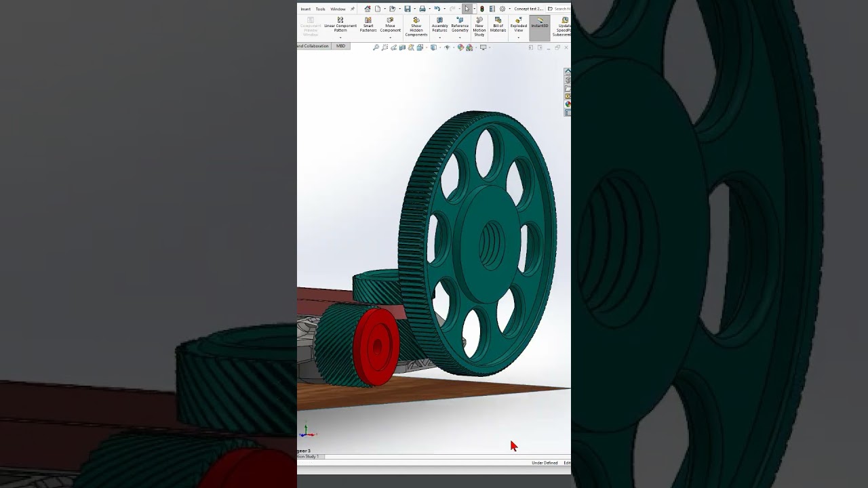
Task: Activate the Select cursor tool
Action: point(467,9)
